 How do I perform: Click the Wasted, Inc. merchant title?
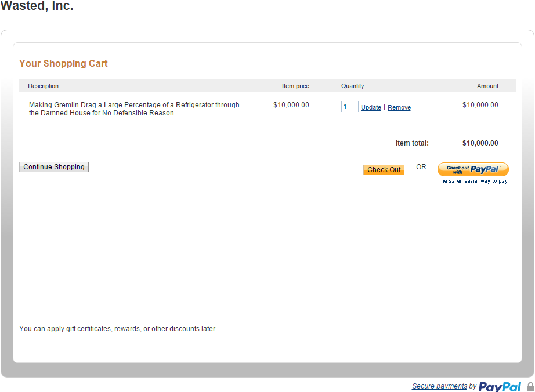37,5
